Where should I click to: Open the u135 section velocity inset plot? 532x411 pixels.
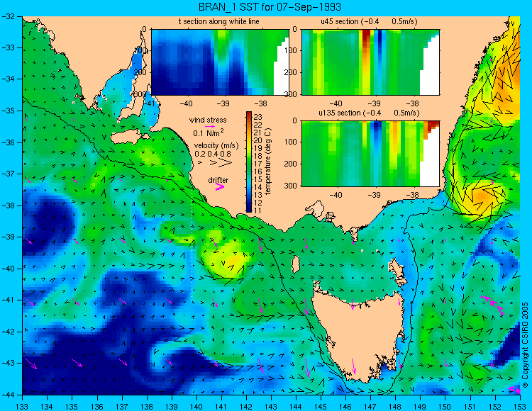370,154
